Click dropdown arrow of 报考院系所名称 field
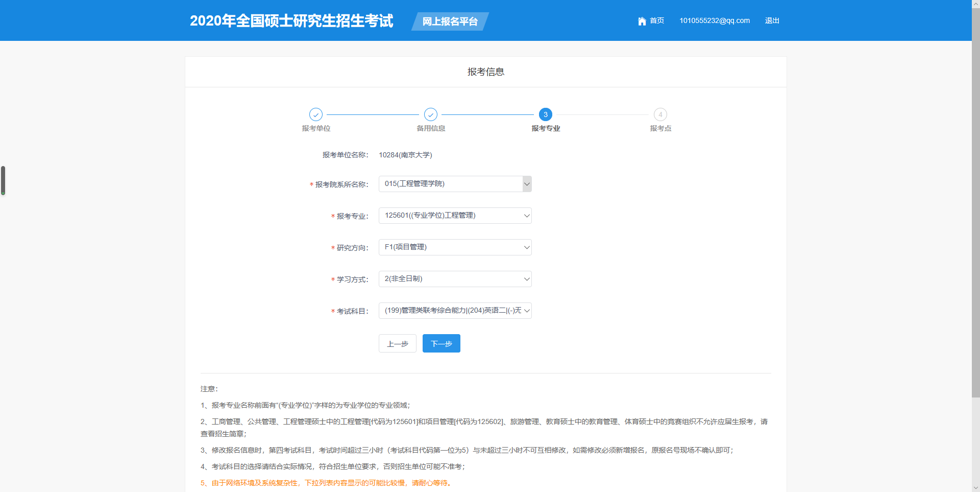The height and width of the screenshot is (492, 980). [527, 184]
